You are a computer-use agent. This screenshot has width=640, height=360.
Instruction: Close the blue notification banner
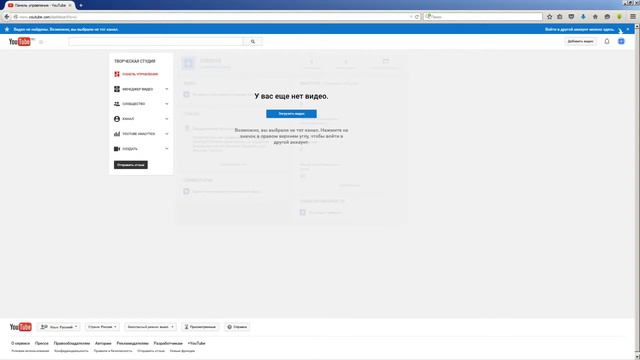tap(628, 29)
